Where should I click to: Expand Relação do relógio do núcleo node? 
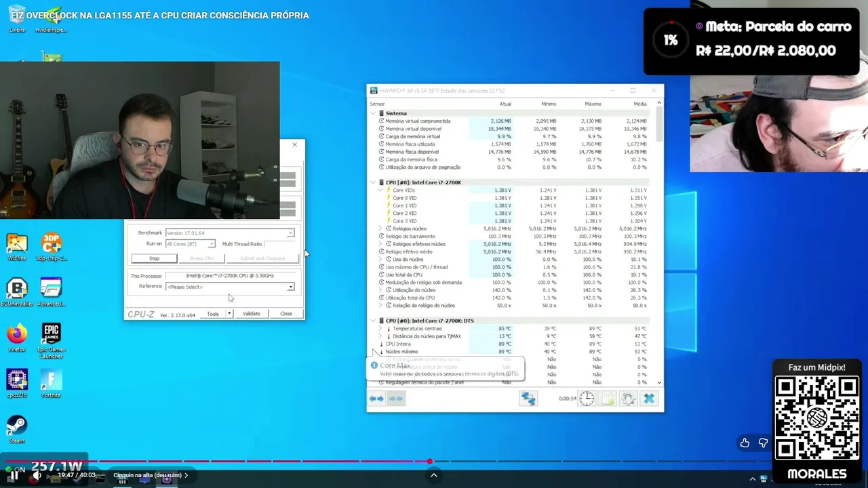pos(380,305)
